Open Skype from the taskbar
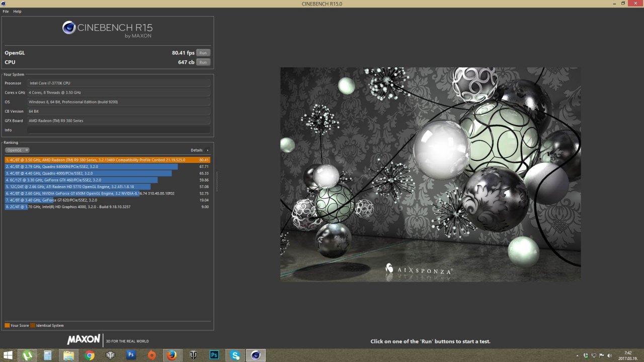The image size is (644, 362). point(235,355)
